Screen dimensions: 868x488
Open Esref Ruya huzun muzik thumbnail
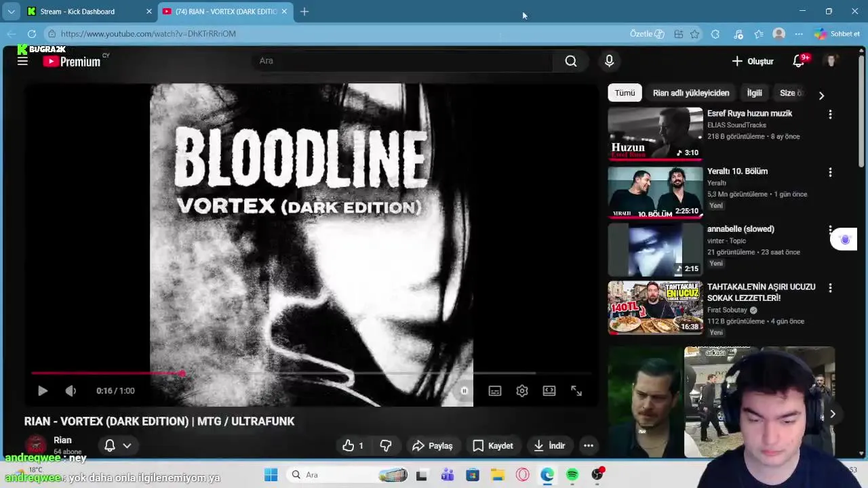[x=655, y=134]
